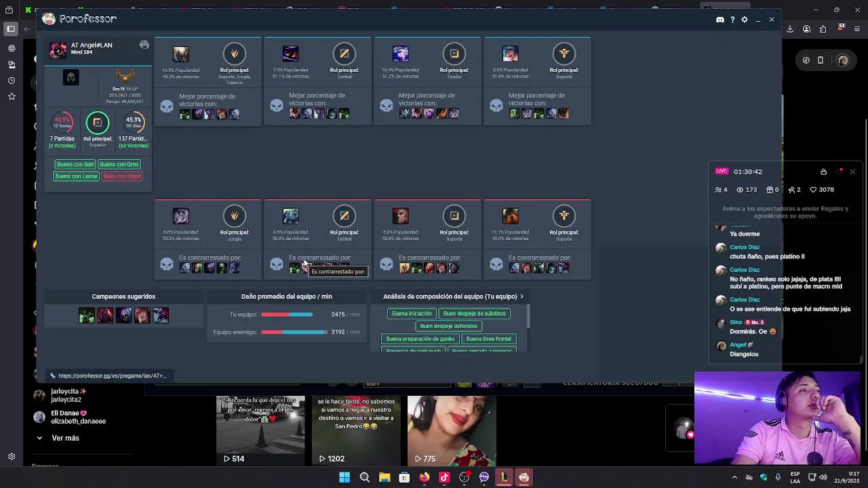Select enemy champion portrait with 5.8% popularity
The image size is (868, 488).
400,216
